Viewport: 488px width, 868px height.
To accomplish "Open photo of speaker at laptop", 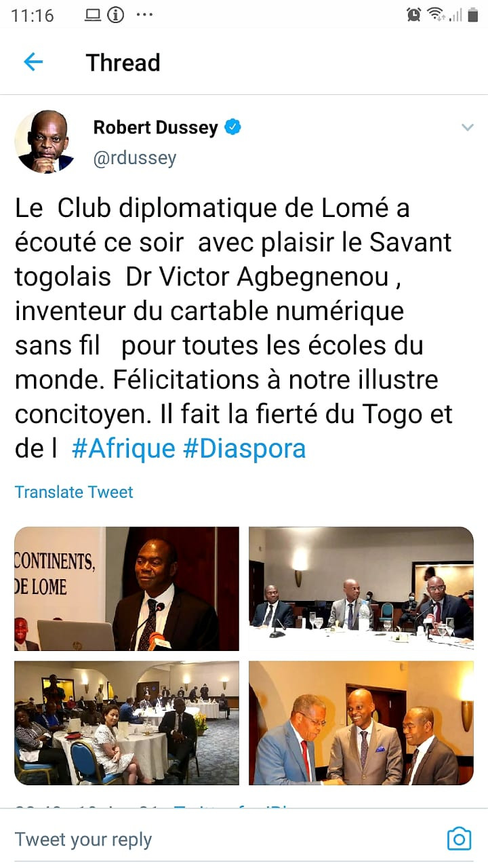I will 127,589.
